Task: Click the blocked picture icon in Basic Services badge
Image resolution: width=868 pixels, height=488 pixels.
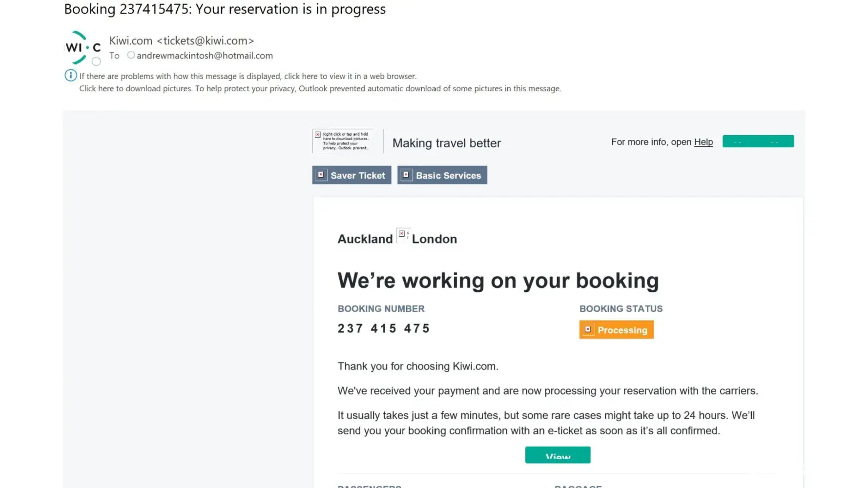Action: tap(406, 175)
